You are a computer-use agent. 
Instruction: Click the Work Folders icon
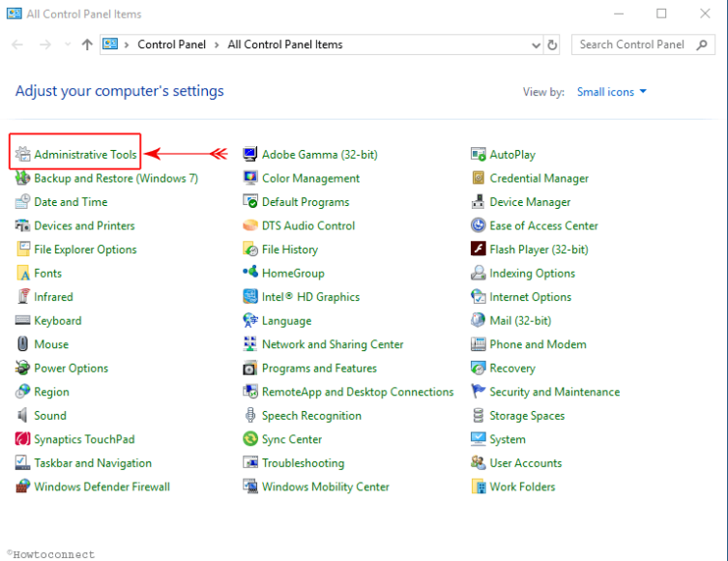click(x=479, y=487)
